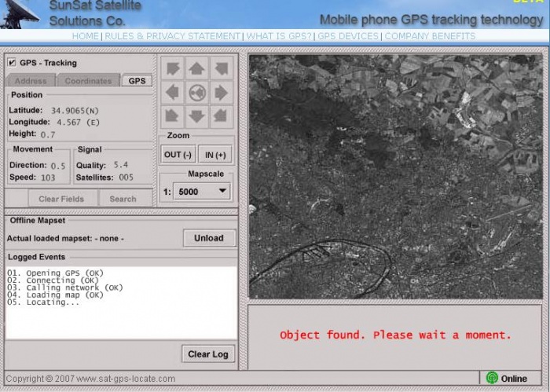Pan map down-left with diagonal arrow
Viewport: 550px width, 392px height.
[172, 116]
